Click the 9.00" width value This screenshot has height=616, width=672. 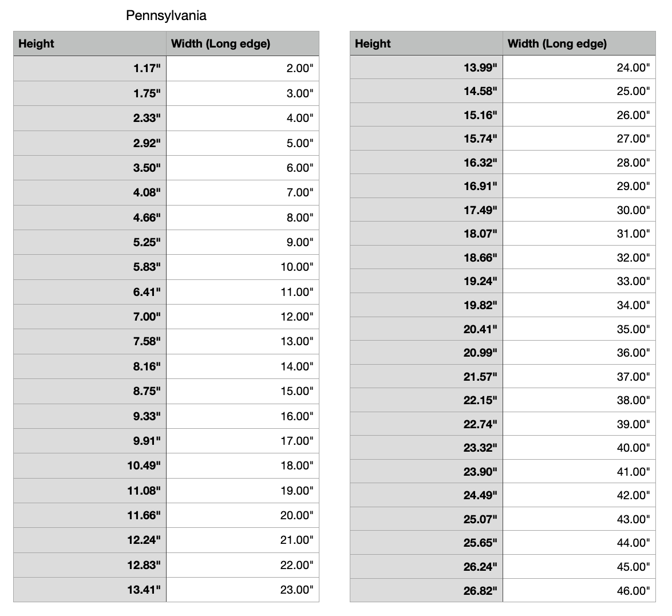[x=300, y=242]
